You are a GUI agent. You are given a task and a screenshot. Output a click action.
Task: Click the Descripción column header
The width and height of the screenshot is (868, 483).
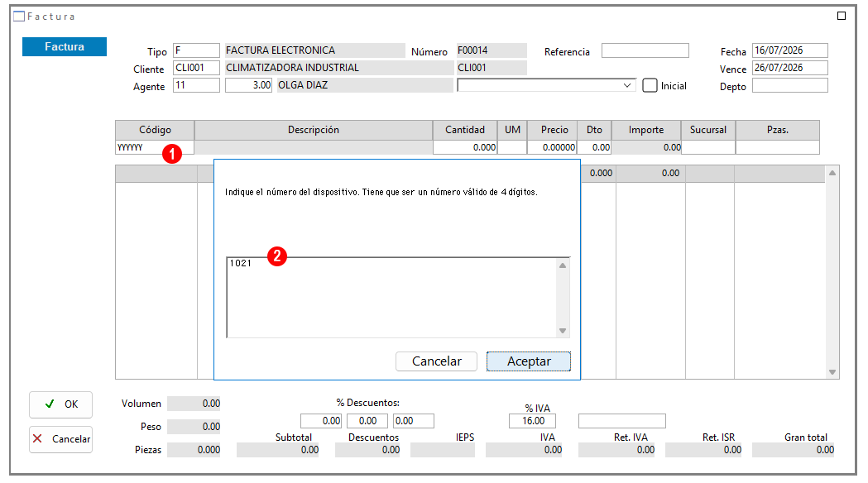(x=314, y=130)
